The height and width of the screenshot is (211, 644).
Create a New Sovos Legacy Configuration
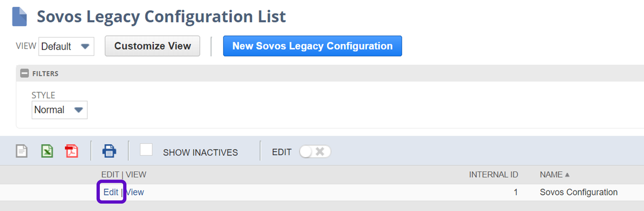[312, 46]
